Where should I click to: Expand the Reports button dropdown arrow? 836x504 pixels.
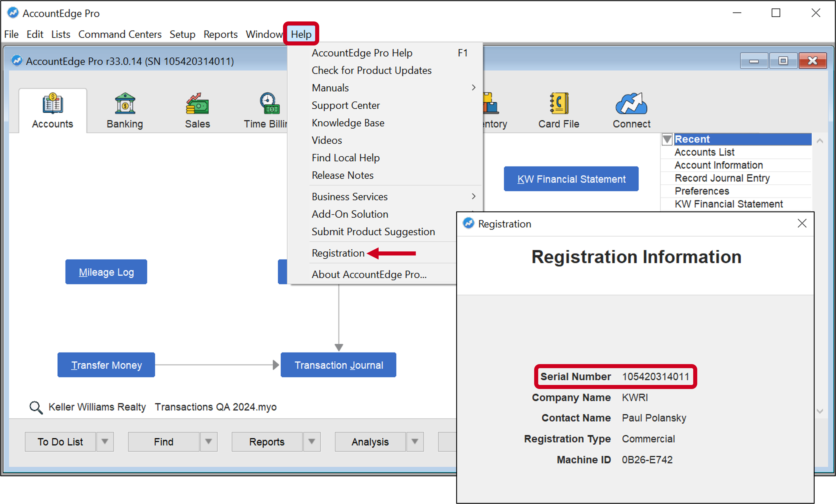pyautogui.click(x=311, y=442)
